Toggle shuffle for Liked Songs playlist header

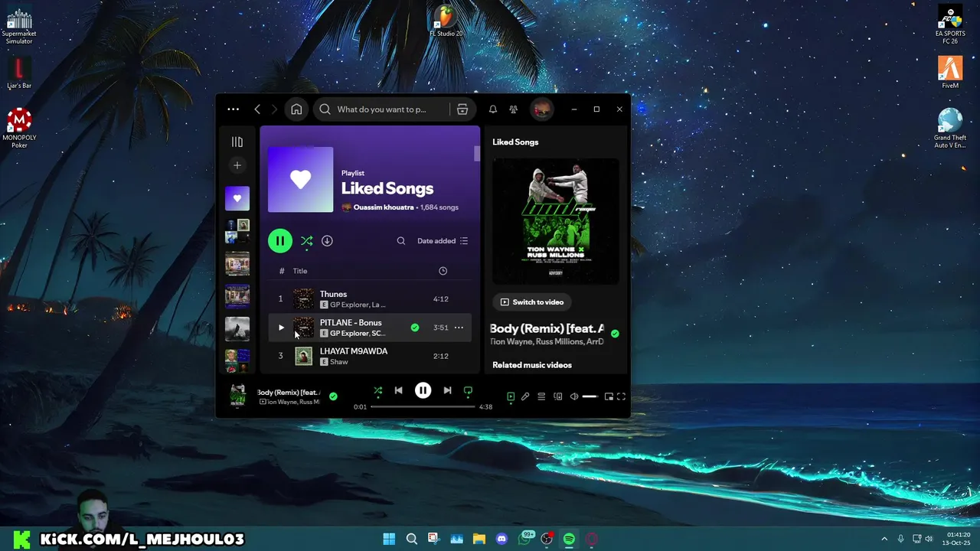pyautogui.click(x=306, y=241)
